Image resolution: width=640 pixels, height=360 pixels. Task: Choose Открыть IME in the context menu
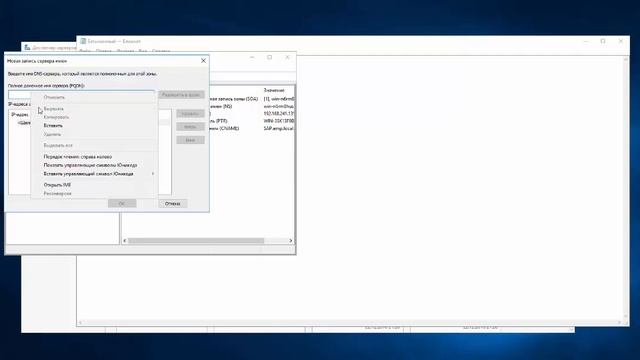(x=57, y=185)
